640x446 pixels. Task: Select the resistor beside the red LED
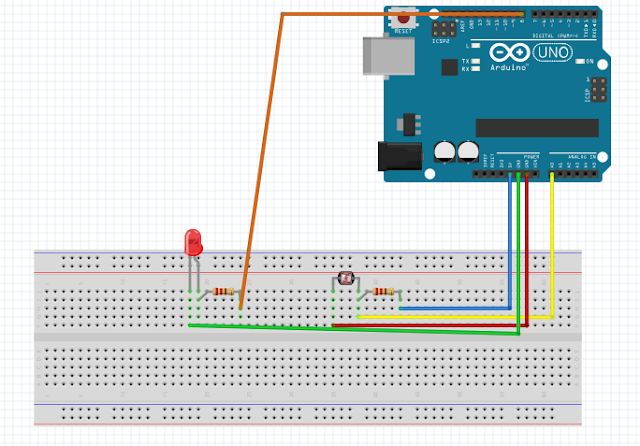click(x=223, y=291)
